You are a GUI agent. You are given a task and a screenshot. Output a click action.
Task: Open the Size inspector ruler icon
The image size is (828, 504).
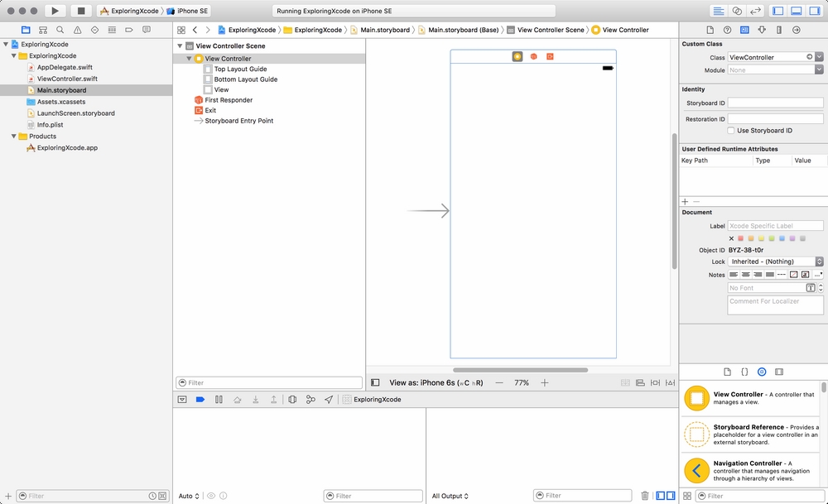point(779,30)
